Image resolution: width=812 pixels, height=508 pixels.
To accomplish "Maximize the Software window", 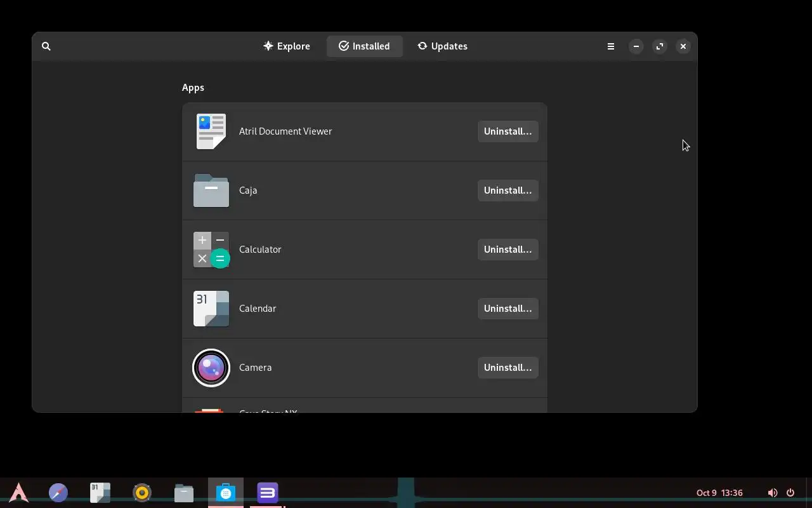I will pos(660,46).
